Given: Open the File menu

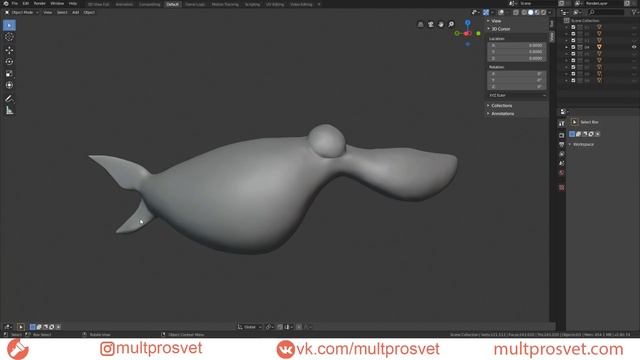Looking at the screenshot, I should (x=15, y=4).
